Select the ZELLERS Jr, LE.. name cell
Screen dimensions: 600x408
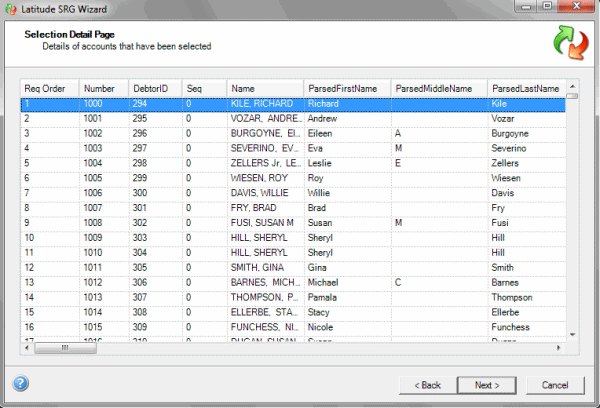[x=266, y=163]
